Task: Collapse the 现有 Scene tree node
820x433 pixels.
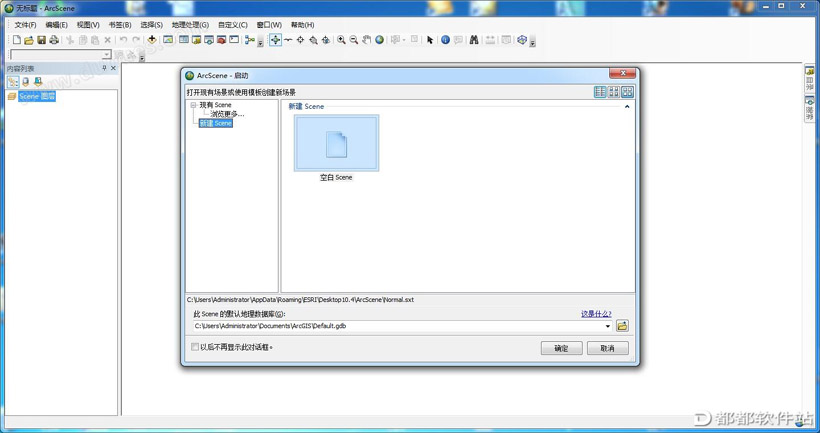Action: [193, 105]
